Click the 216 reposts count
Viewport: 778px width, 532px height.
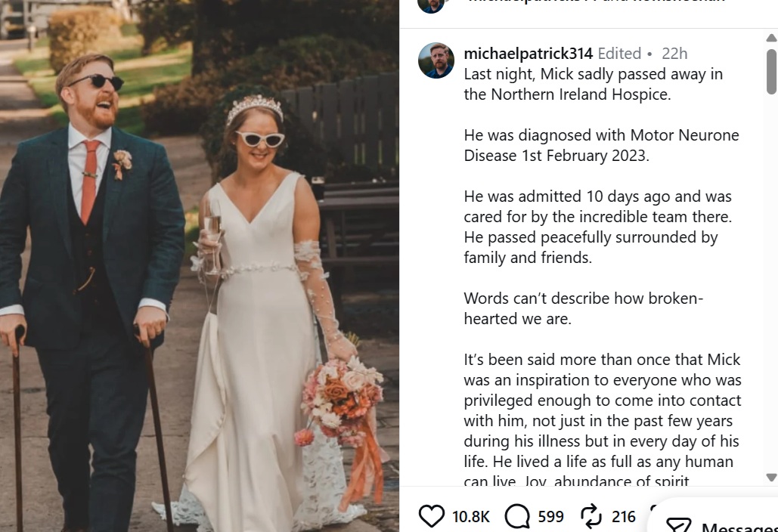[624, 517]
